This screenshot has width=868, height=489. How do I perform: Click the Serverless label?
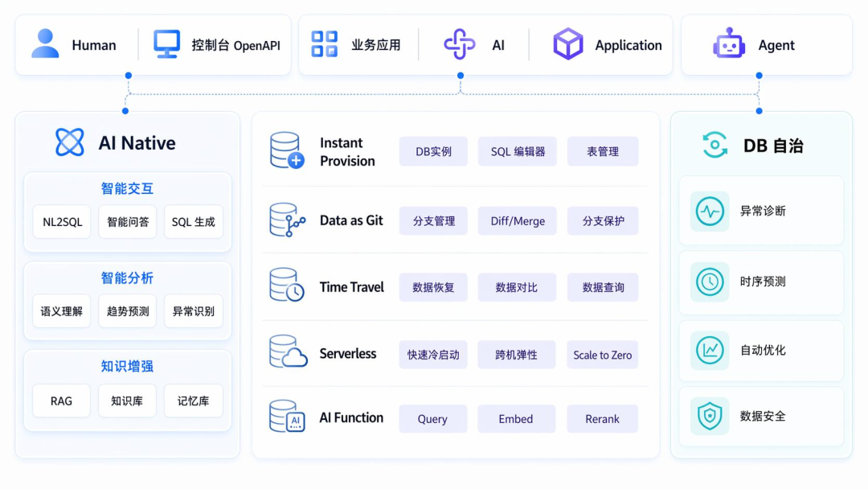pyautogui.click(x=348, y=353)
